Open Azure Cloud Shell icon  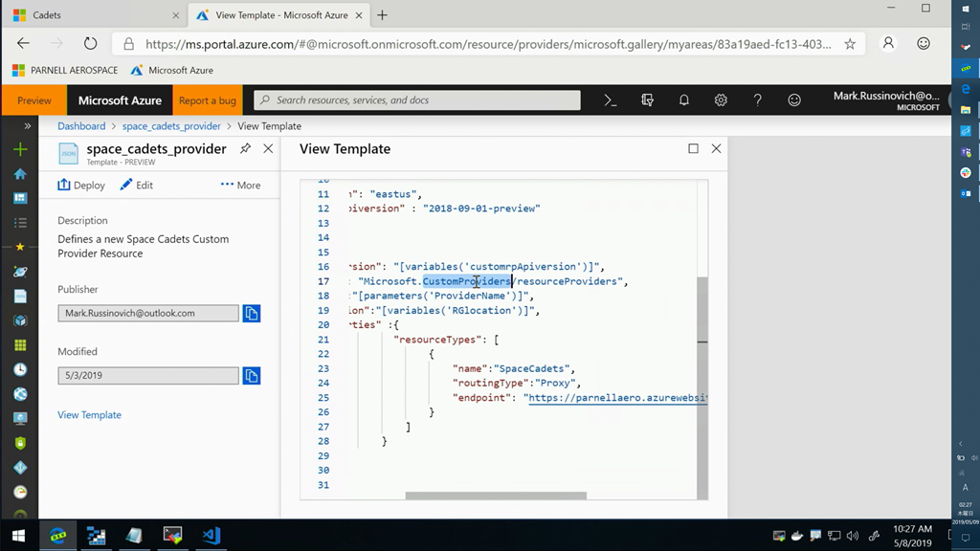[x=611, y=100]
